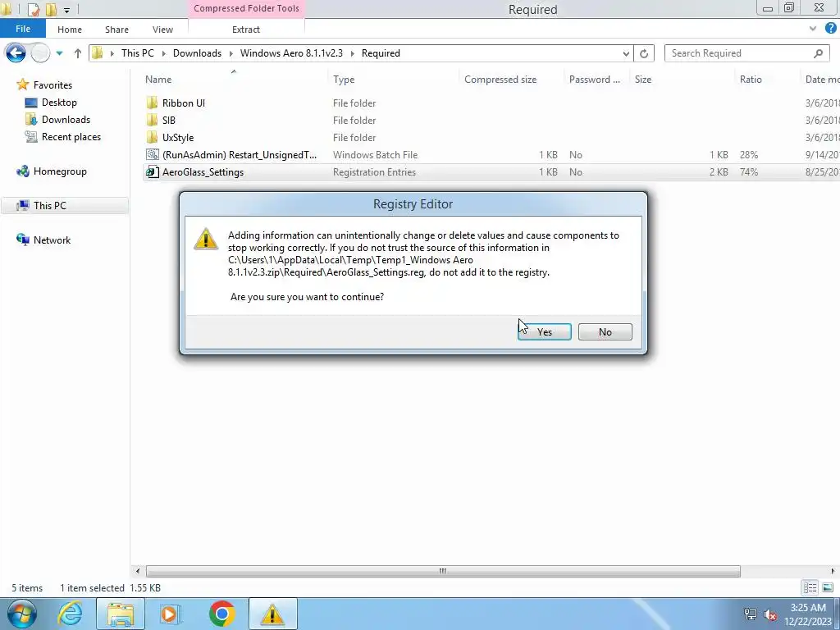
Task: Open File Explorer taskbar button
Action: (121, 614)
